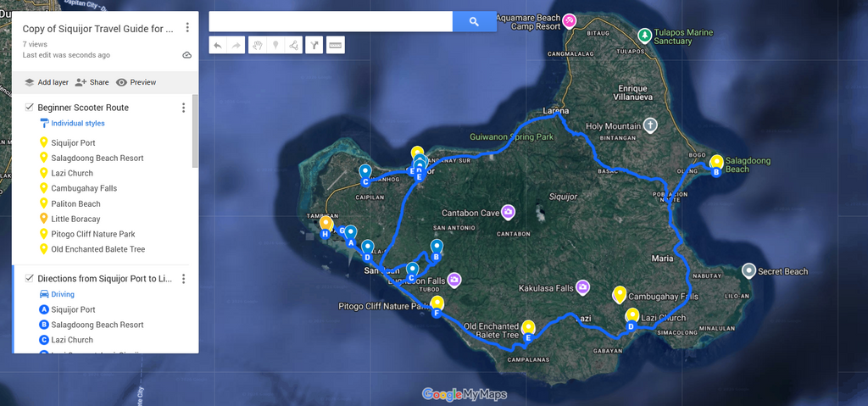The image size is (868, 406).
Task: Select Salagdoong Beach Resort in Beginner Scooter Route
Action: (x=97, y=158)
